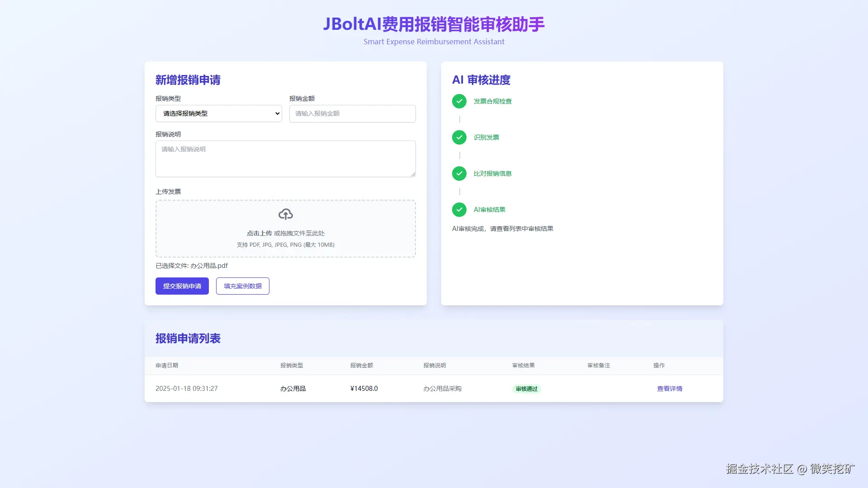The image size is (868, 488).
Task: Click the 报销金额 input field
Action: (x=352, y=113)
